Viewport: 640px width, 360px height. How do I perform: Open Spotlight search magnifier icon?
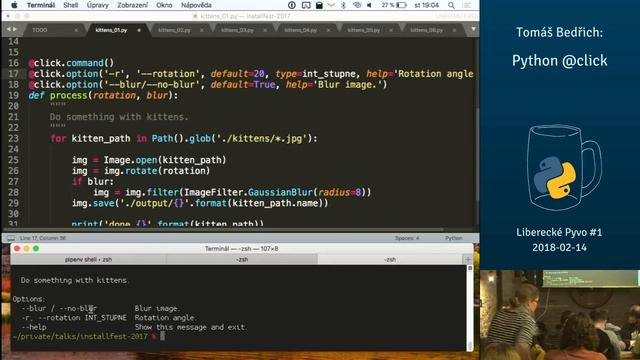451,5
